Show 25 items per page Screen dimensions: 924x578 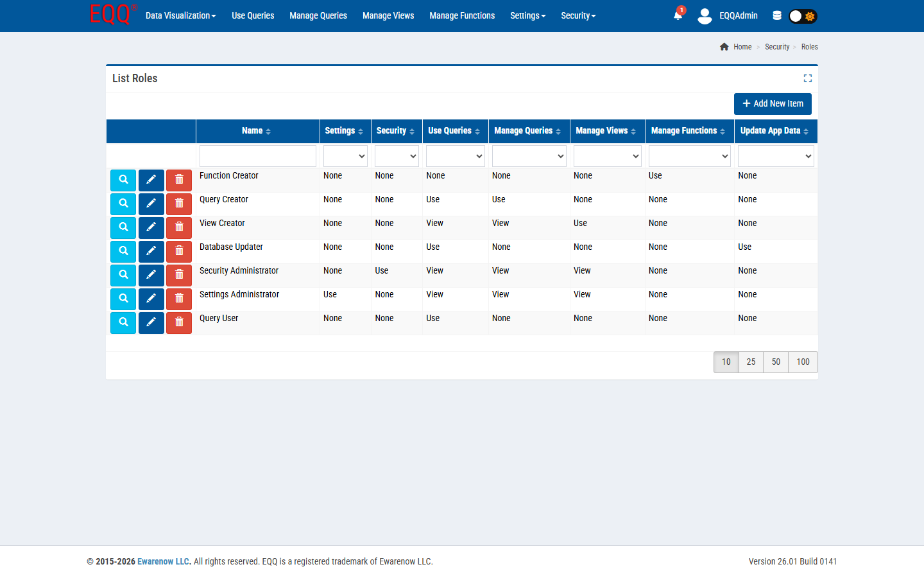751,362
